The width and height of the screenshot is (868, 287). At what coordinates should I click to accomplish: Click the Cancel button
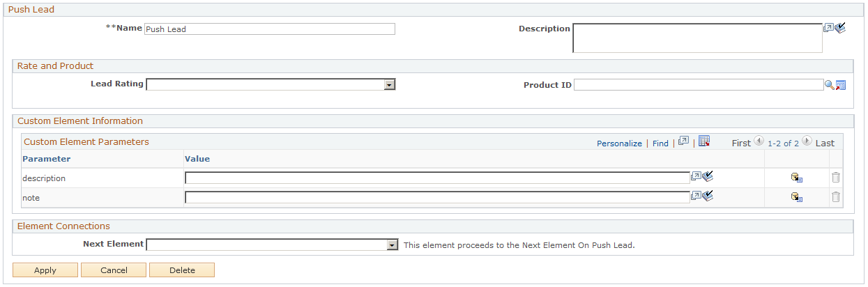114,270
